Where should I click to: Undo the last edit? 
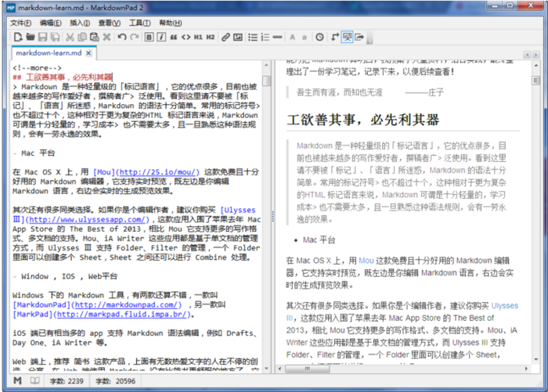coord(122,37)
